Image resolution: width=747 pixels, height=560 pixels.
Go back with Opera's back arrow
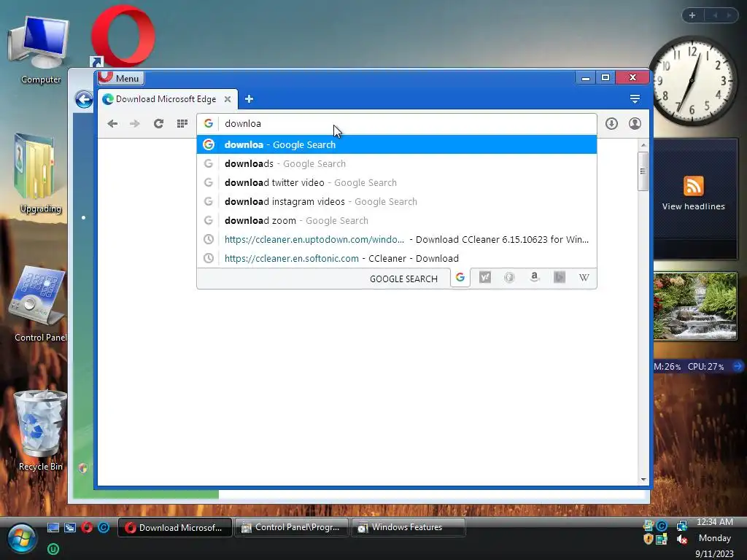pos(112,124)
